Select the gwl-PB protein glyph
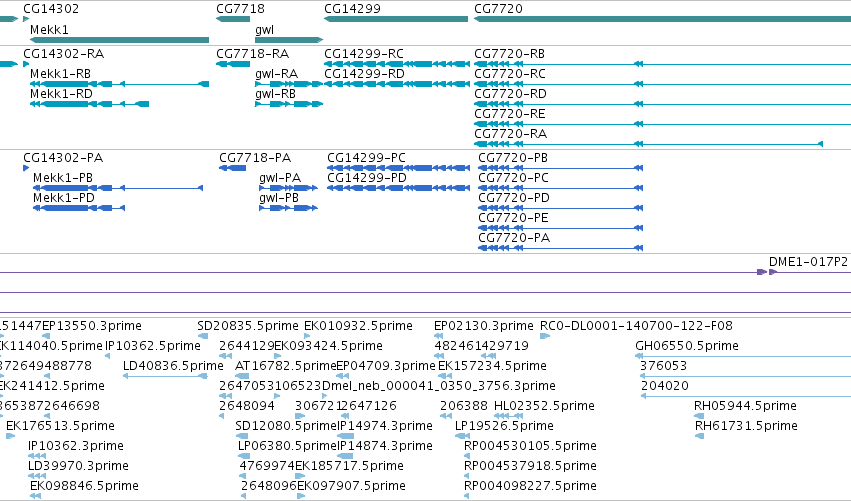 [288, 208]
